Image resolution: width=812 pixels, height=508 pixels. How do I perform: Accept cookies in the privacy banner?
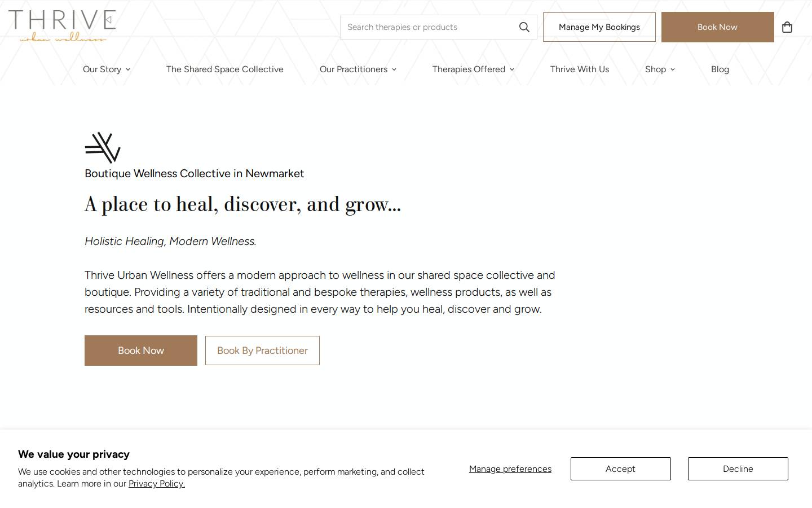(620, 469)
